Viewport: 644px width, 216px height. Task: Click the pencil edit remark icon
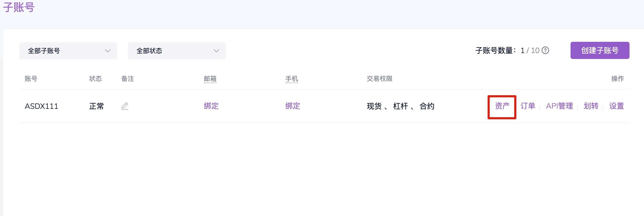(x=125, y=106)
